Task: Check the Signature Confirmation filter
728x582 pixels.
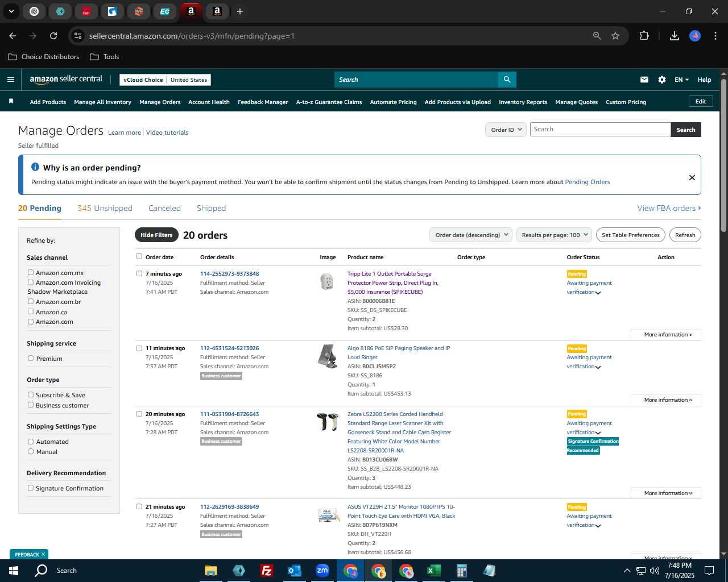Action: pyautogui.click(x=31, y=488)
